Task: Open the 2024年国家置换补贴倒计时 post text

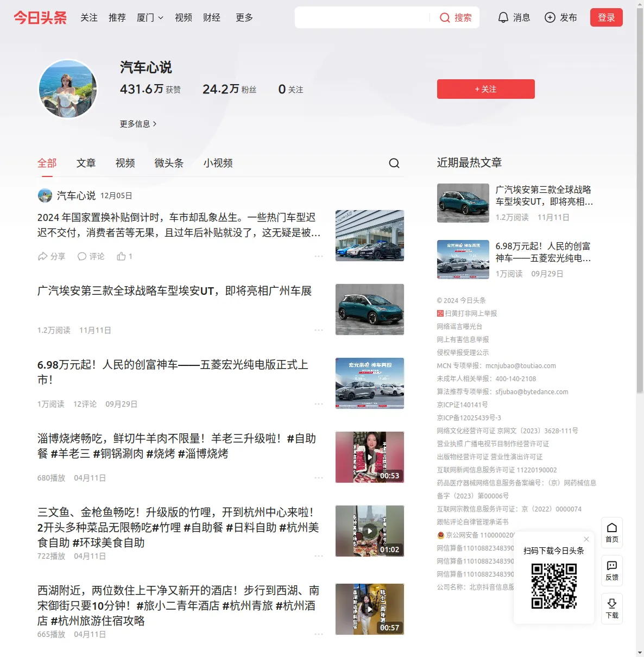Action: [x=179, y=225]
